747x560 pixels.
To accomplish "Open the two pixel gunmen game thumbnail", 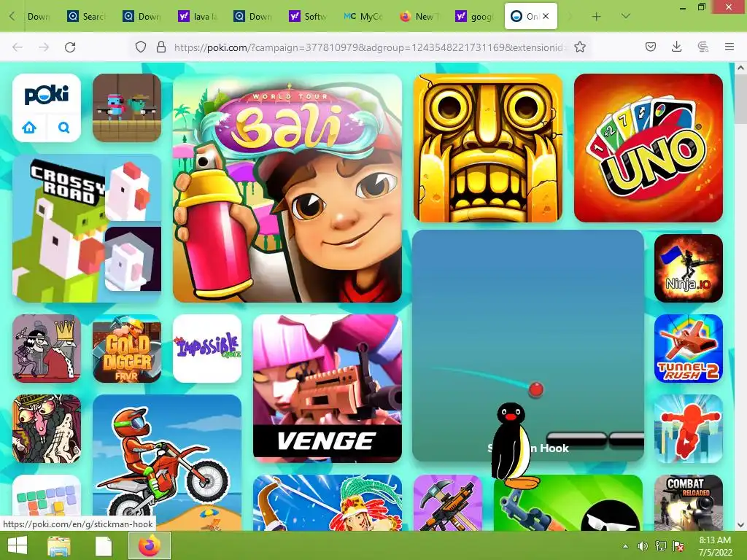I will [x=127, y=108].
